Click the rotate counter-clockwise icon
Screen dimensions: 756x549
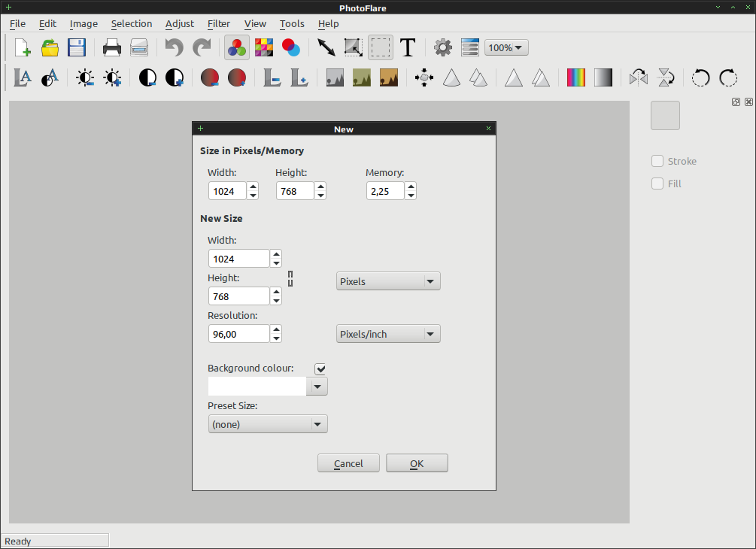pyautogui.click(x=700, y=77)
